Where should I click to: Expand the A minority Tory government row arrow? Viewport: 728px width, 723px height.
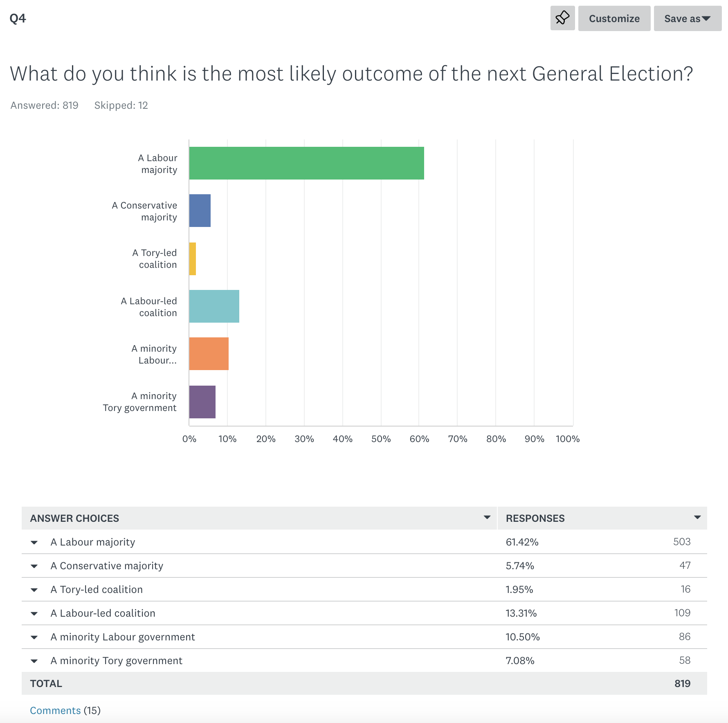tap(34, 661)
